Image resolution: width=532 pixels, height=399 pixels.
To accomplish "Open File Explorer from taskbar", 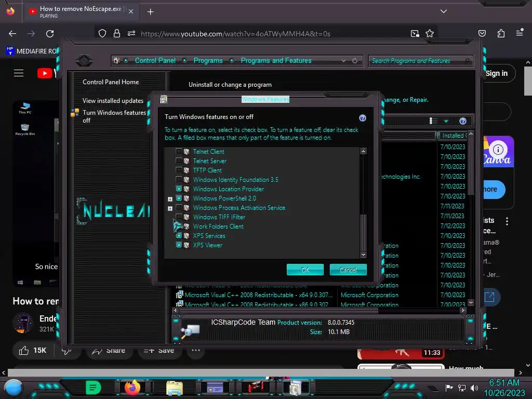I will 175,389.
